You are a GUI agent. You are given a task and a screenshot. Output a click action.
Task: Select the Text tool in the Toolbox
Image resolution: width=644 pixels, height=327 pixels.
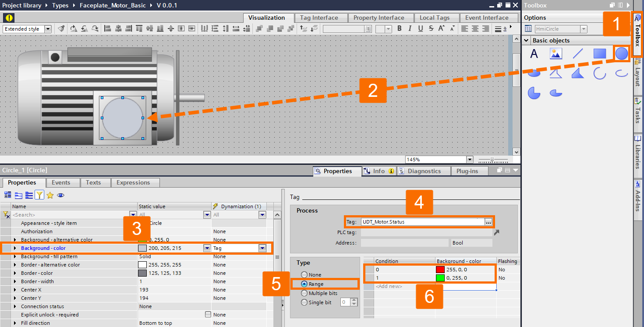click(534, 53)
